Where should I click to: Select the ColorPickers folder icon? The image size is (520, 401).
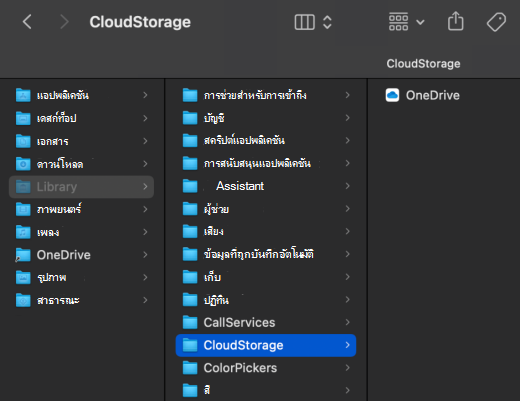click(x=190, y=368)
